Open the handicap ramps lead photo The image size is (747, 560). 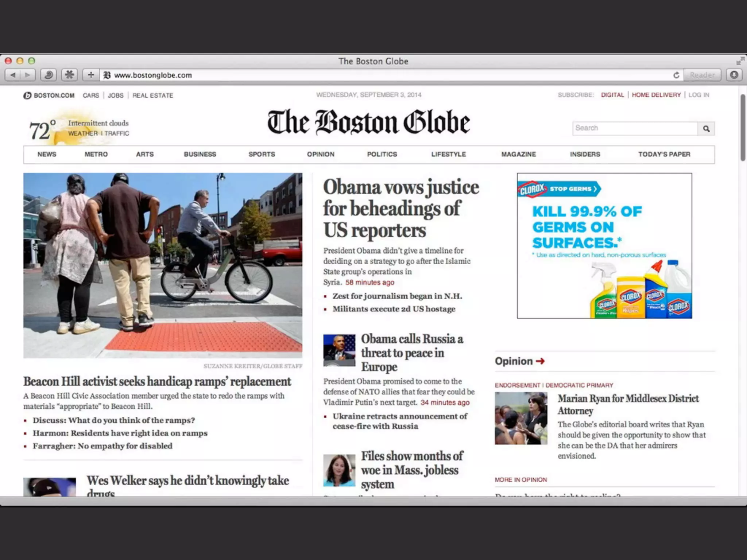pyautogui.click(x=163, y=265)
